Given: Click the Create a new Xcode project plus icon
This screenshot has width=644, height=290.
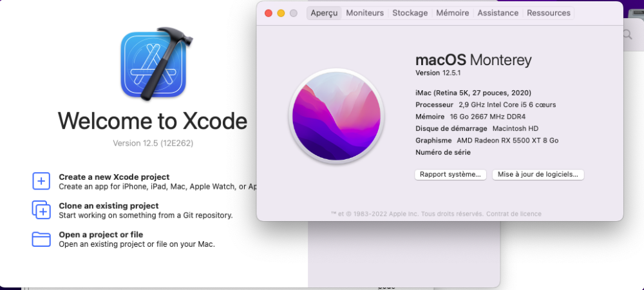Looking at the screenshot, I should (41, 181).
